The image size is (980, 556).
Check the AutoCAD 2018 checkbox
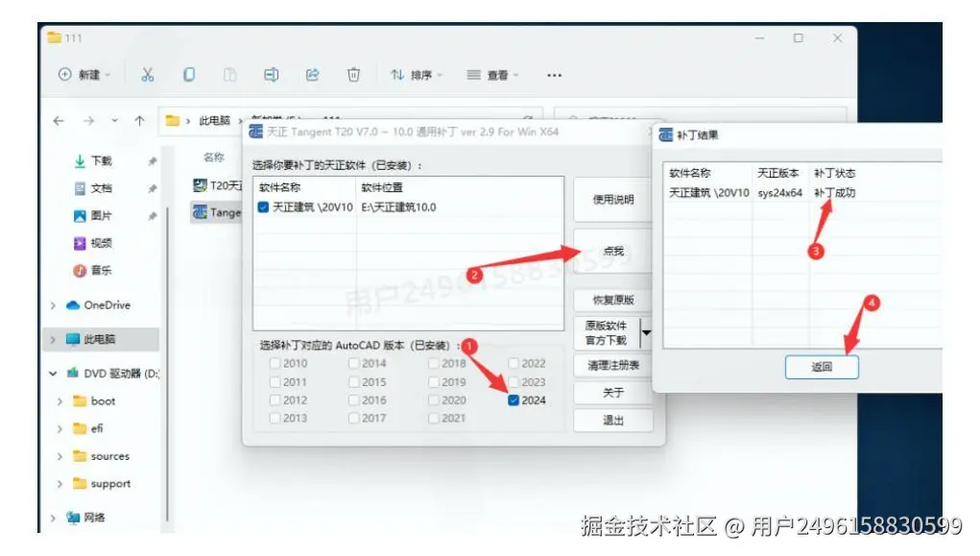point(434,363)
